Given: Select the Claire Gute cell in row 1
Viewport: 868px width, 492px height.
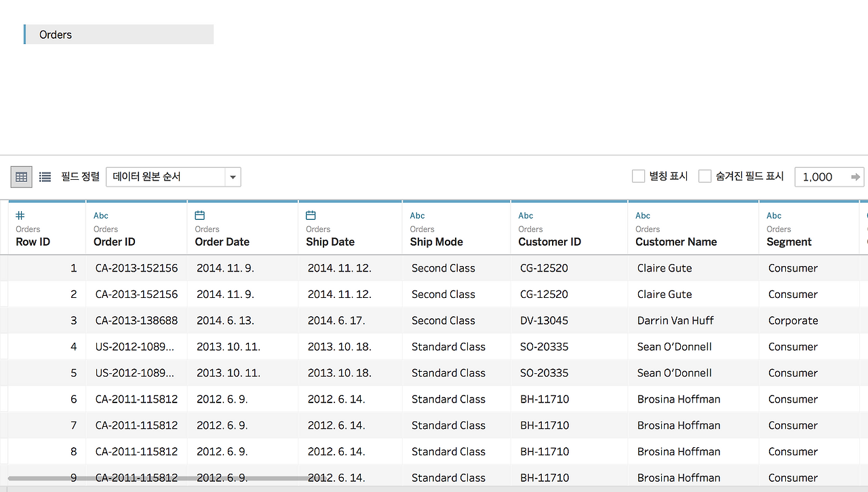Looking at the screenshot, I should (x=665, y=268).
